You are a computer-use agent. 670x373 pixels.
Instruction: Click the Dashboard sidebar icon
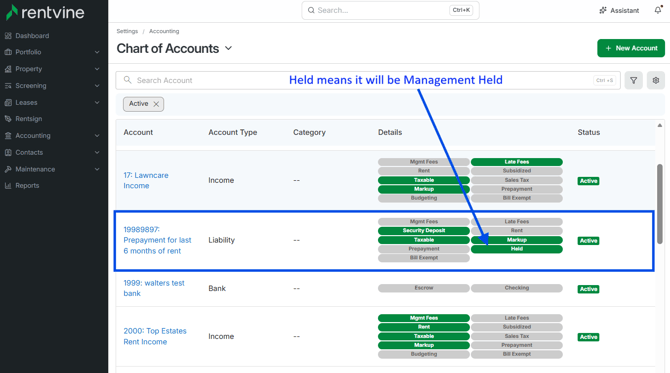(8, 36)
